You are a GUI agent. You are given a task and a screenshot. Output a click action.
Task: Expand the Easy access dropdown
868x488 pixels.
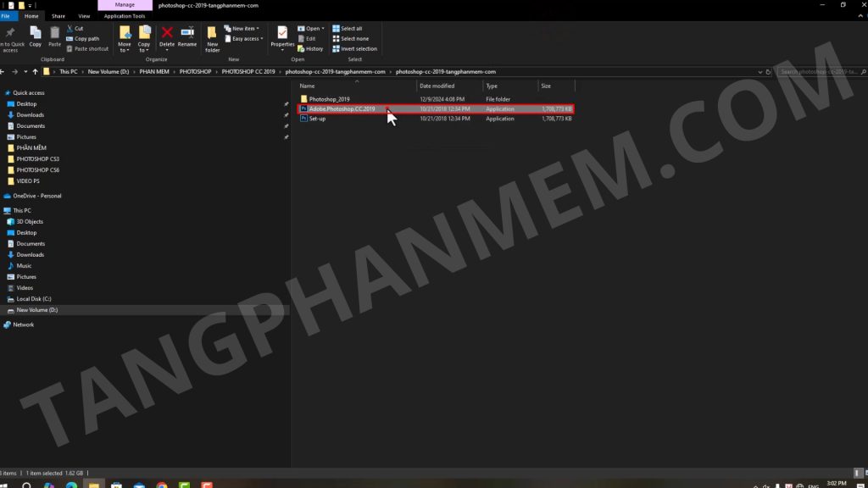(x=247, y=39)
